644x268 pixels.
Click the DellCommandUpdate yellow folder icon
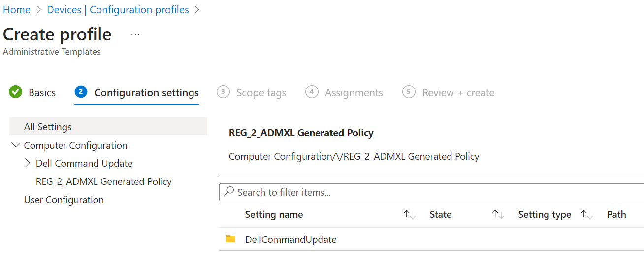pyautogui.click(x=231, y=239)
